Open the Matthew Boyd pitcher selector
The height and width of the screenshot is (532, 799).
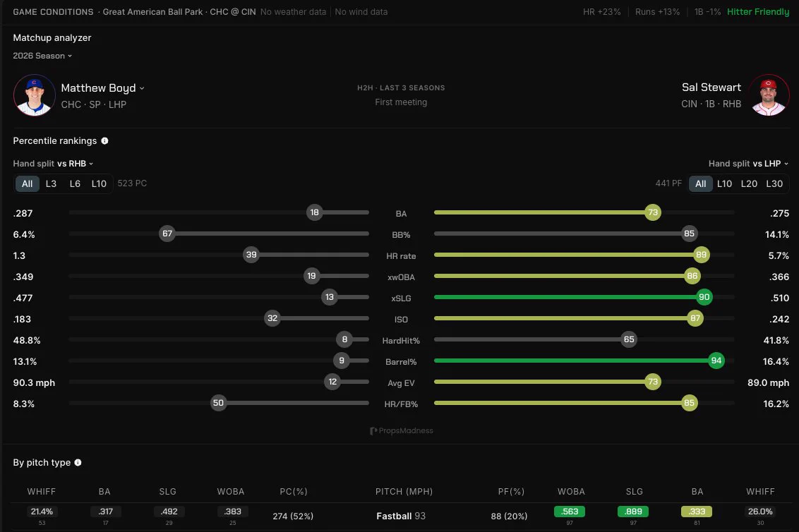[x=102, y=87]
